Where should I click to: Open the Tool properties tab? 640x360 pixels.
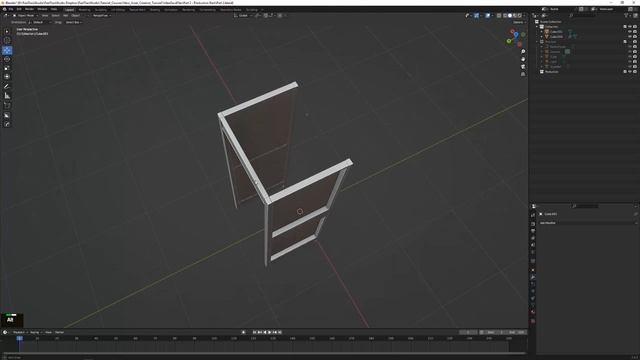(533, 215)
